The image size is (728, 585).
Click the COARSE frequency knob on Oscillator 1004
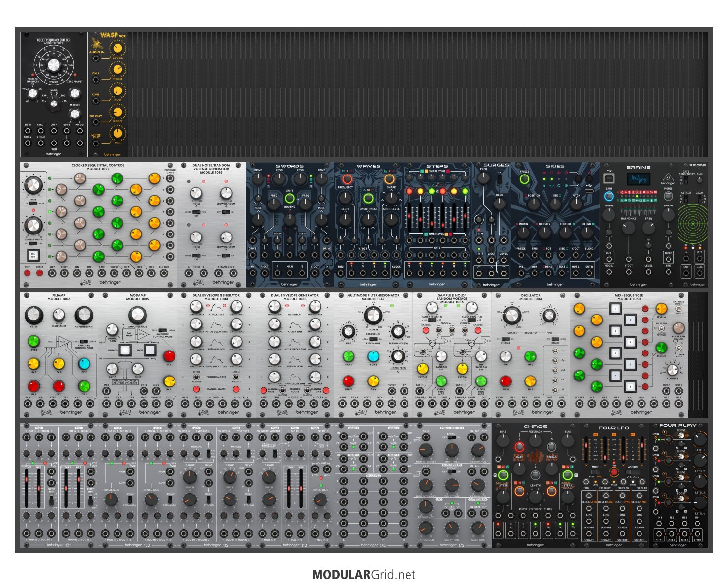tap(511, 315)
